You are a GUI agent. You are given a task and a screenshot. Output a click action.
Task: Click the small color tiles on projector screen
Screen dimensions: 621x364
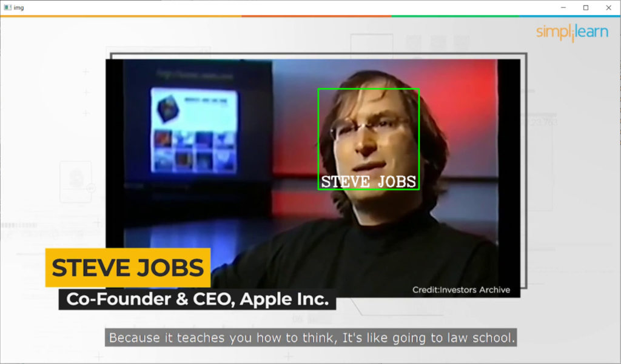[x=194, y=151]
